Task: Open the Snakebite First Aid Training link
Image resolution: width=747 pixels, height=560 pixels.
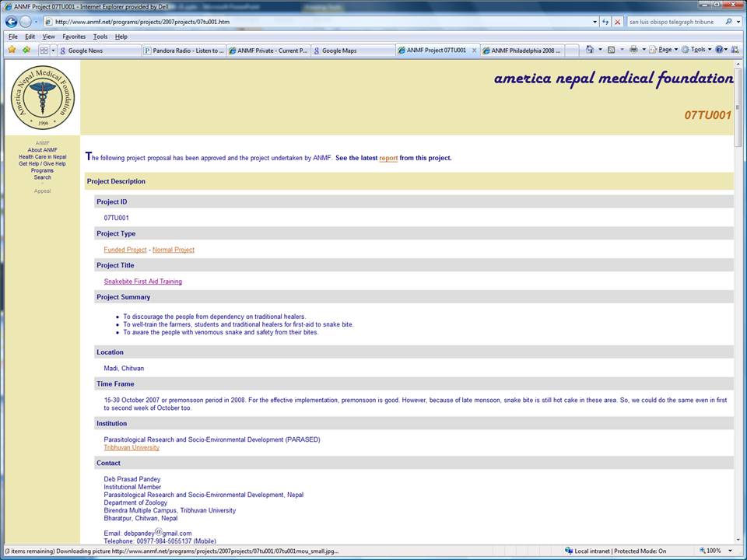Action: [142, 282]
